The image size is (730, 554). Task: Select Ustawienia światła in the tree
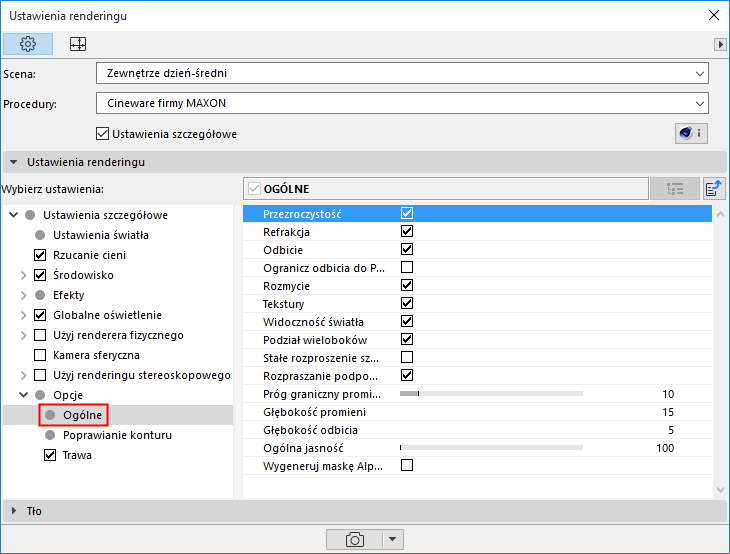101,235
